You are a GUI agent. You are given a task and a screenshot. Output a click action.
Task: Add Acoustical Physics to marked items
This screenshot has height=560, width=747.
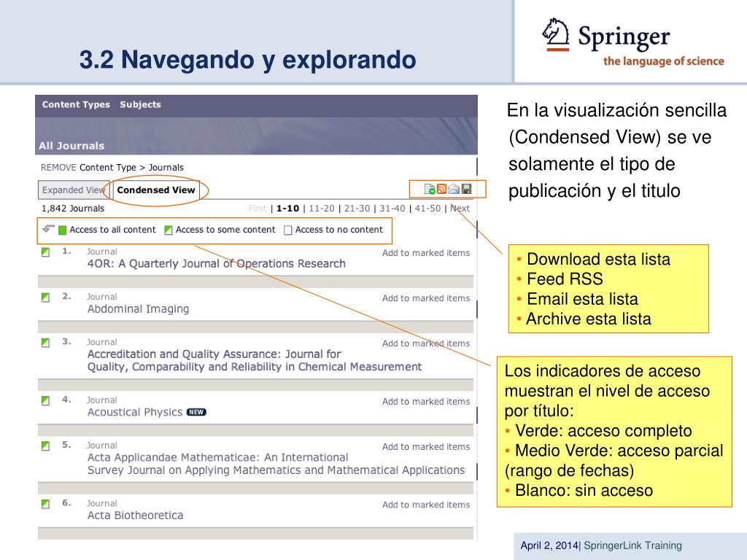[x=426, y=402]
